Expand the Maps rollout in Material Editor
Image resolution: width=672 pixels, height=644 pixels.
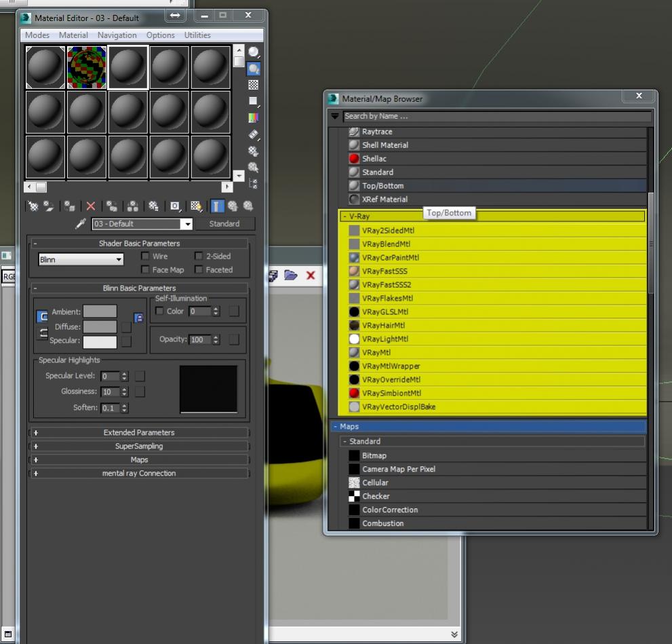pos(139,459)
